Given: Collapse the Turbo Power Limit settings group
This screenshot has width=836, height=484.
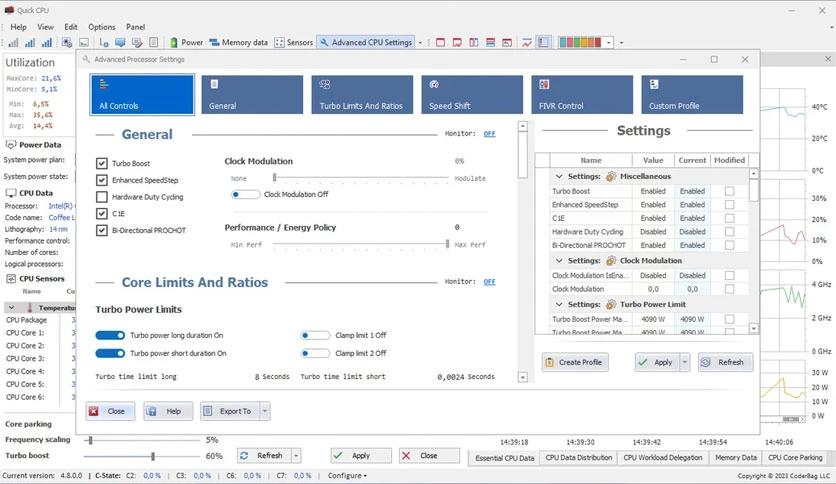Looking at the screenshot, I should click(559, 304).
